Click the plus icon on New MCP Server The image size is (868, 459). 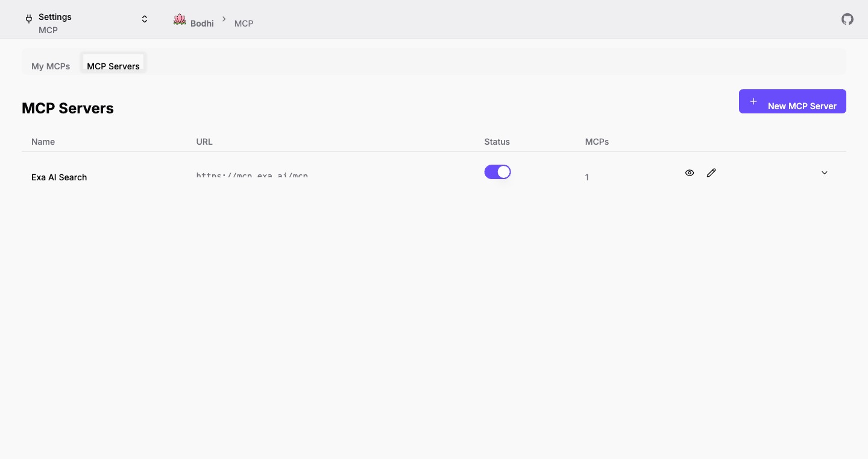coord(753,101)
